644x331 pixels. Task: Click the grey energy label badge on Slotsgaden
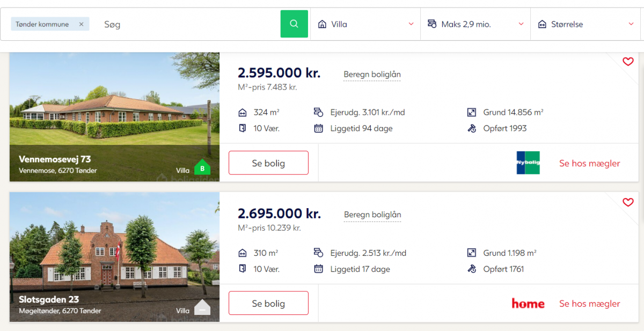pyautogui.click(x=202, y=308)
